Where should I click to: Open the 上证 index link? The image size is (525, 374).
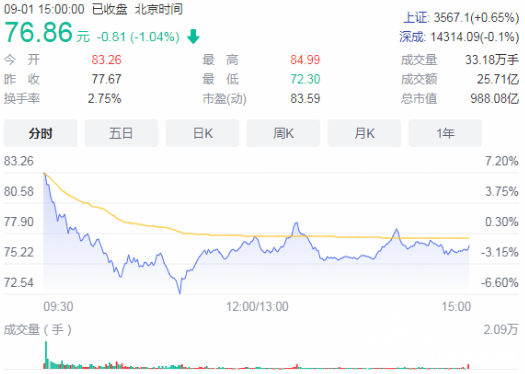pyautogui.click(x=415, y=18)
